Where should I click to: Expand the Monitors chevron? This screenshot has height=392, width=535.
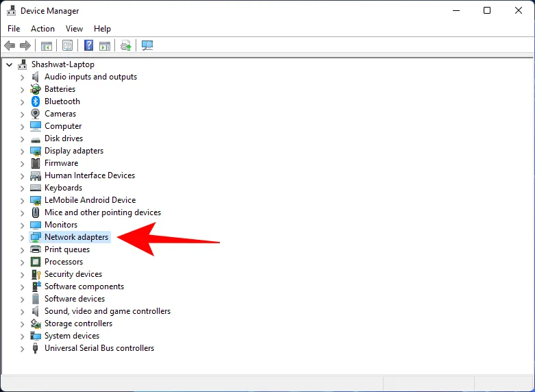click(x=22, y=225)
